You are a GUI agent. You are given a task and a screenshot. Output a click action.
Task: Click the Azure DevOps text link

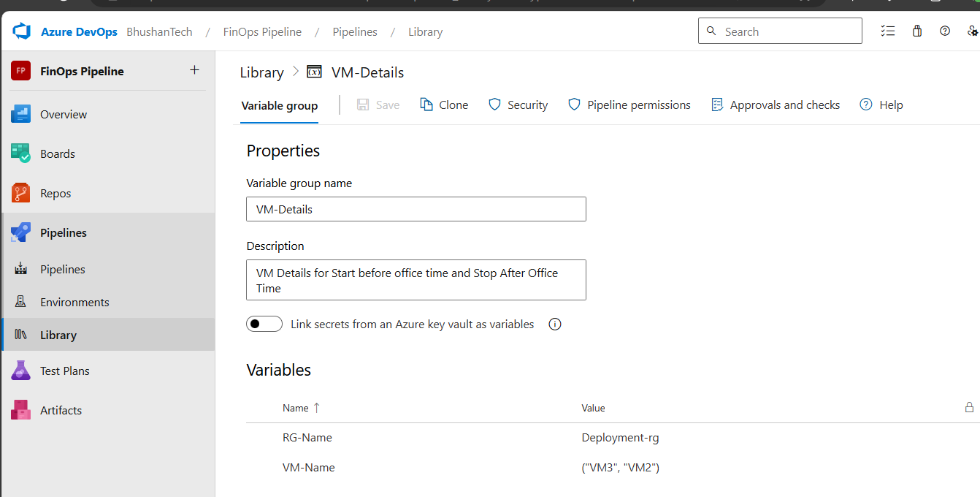click(x=79, y=31)
